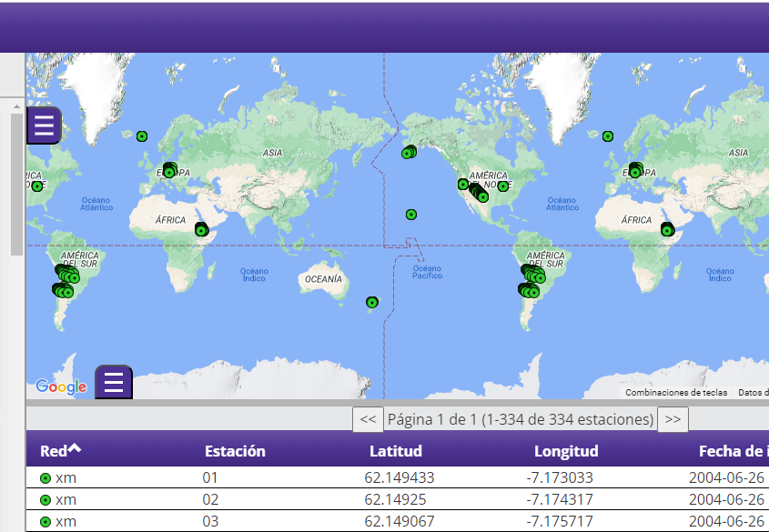Sort table by Longitud column
Image resolution: width=769 pixels, height=532 pixels.
tap(565, 451)
